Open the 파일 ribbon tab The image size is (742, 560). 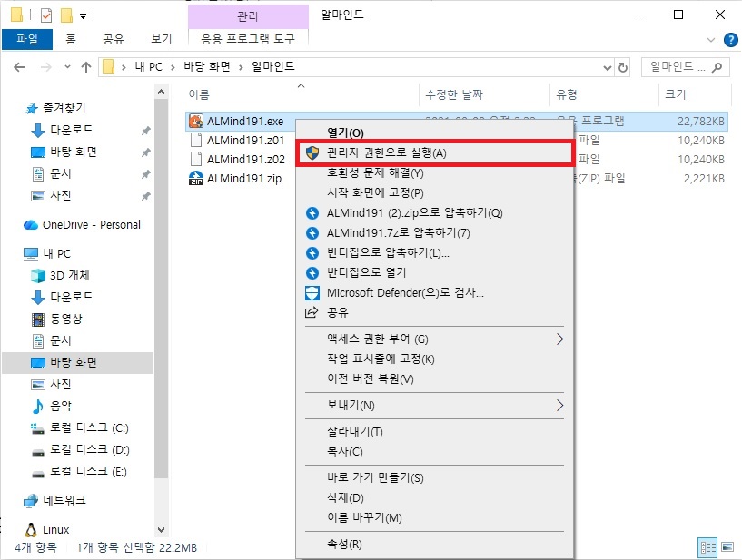coord(27,39)
